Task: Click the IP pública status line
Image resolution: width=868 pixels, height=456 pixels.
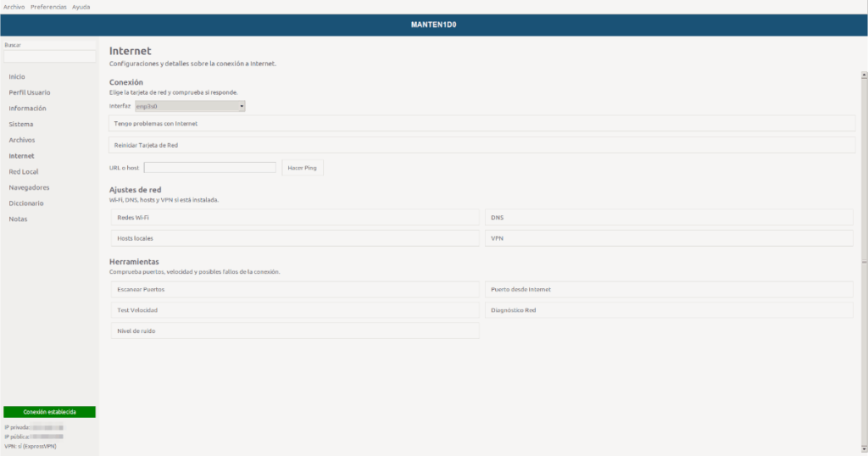Action: [x=34, y=437]
